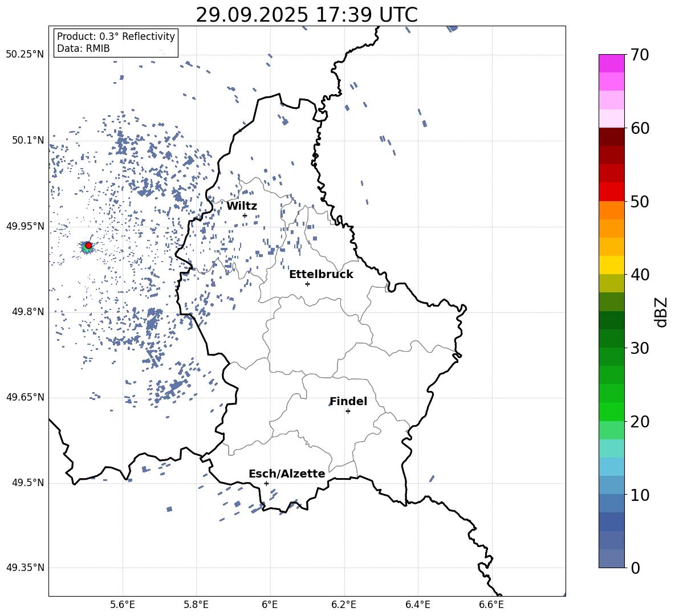Click the 20 tick on colorbar
The height and width of the screenshot is (616, 675).
pyautogui.click(x=640, y=422)
